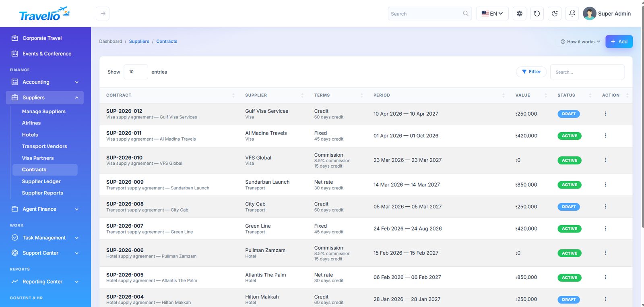The image size is (644, 307).
Task: Sort by Value column arrows
Action: tap(546, 95)
